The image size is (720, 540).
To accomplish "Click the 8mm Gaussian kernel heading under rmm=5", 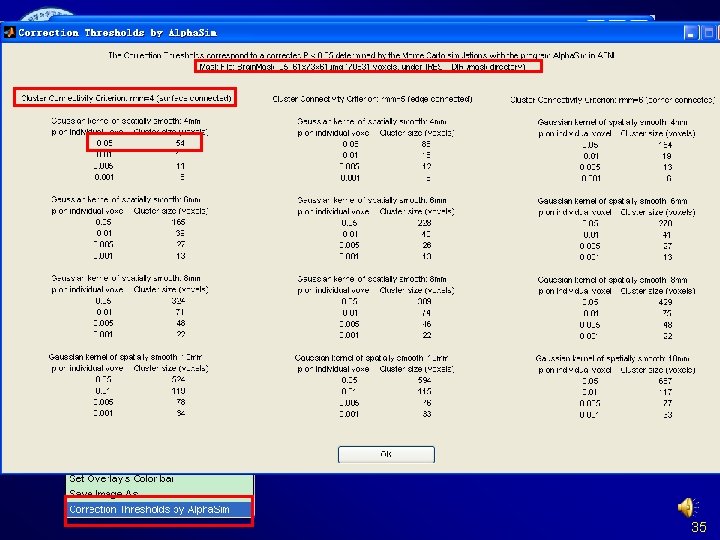I will click(x=371, y=279).
